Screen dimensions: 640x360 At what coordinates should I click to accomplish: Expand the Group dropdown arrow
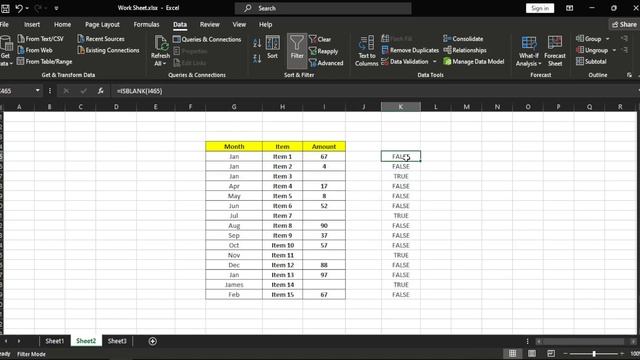coord(607,39)
